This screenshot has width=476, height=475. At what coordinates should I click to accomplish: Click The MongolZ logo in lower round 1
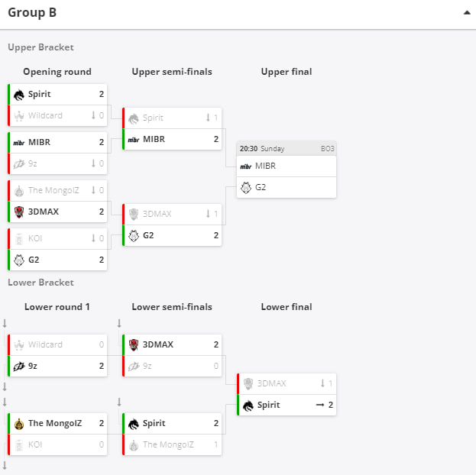[x=19, y=424]
